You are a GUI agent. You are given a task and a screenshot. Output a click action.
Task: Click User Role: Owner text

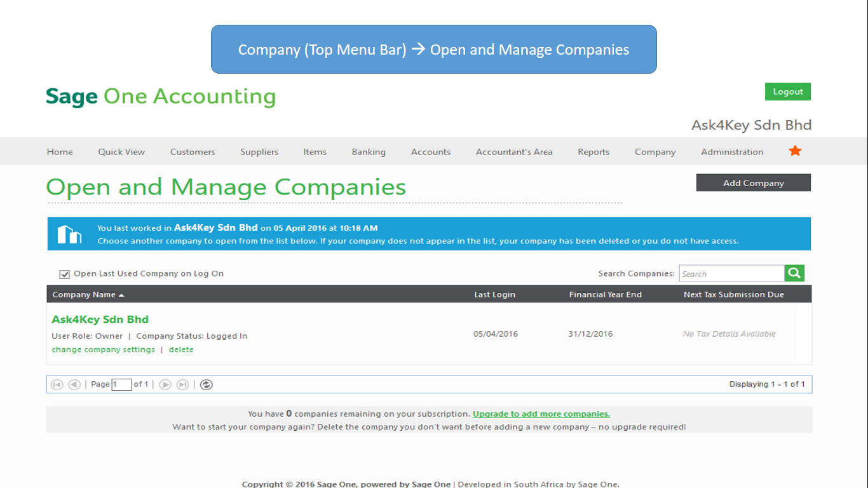(x=87, y=335)
